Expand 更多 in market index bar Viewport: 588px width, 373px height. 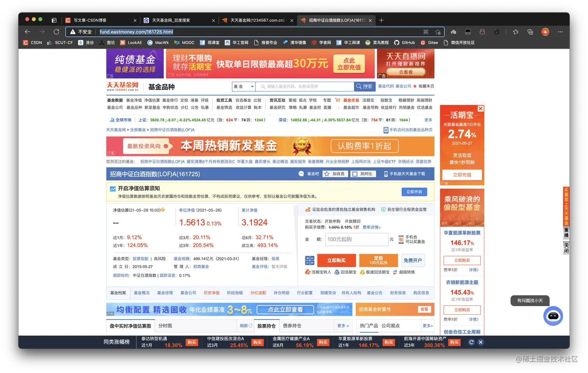coord(428,120)
